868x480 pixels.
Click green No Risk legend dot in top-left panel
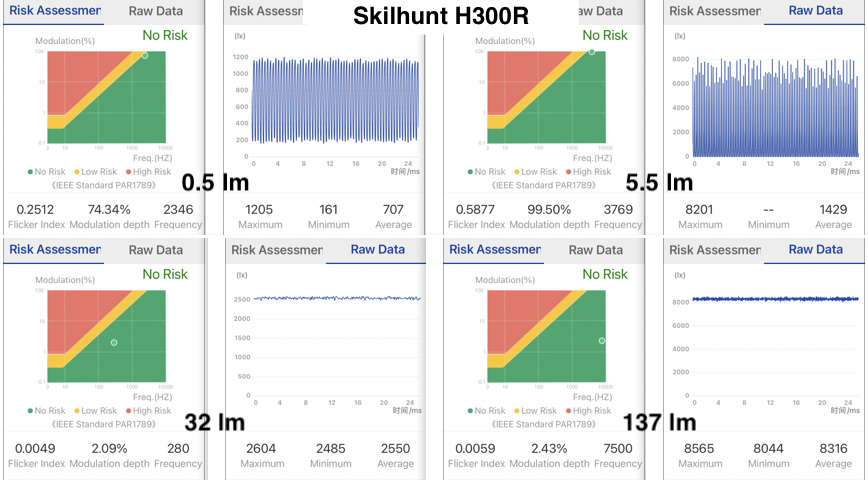click(x=30, y=172)
